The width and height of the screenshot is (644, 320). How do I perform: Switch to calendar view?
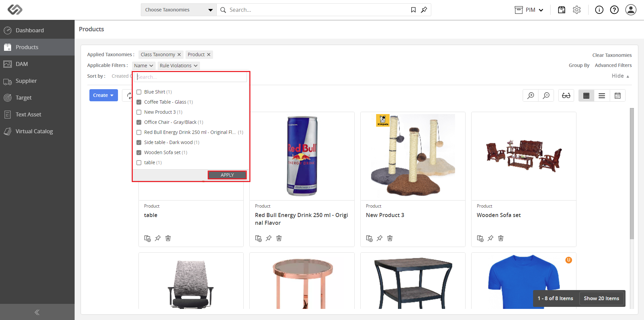pos(617,96)
